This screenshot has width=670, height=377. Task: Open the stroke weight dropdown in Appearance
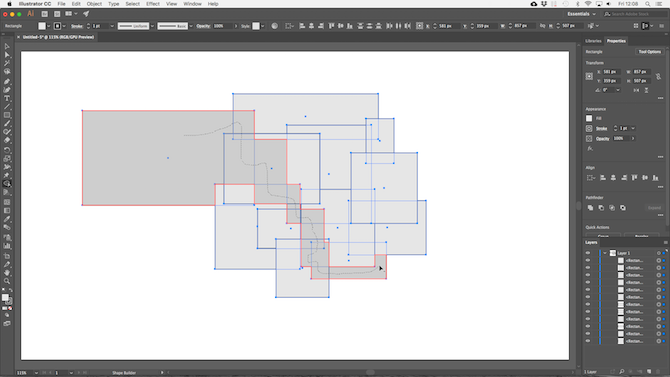633,128
